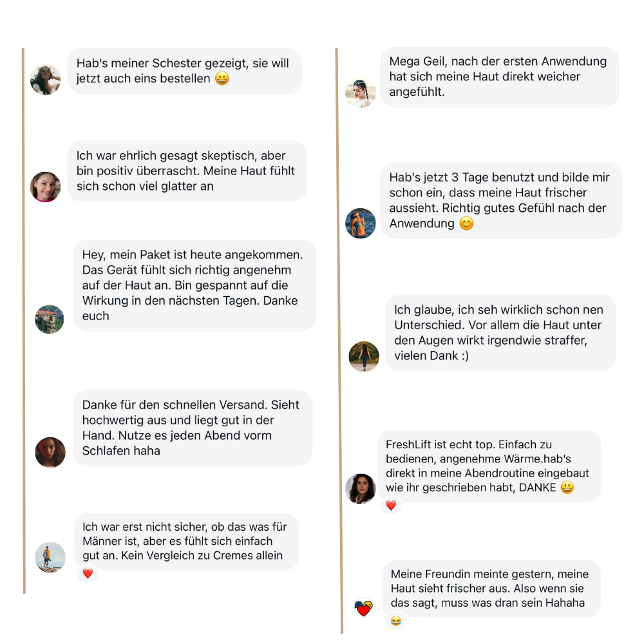Click the heart emoji avatar beside the Freundin message
This screenshot has height=644, width=644.
point(364,608)
